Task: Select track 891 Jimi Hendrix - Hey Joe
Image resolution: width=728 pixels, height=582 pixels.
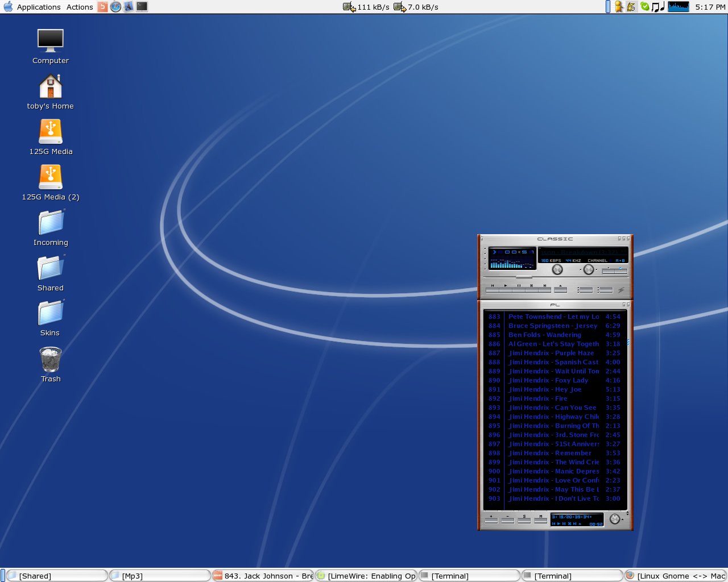Action: pos(555,389)
